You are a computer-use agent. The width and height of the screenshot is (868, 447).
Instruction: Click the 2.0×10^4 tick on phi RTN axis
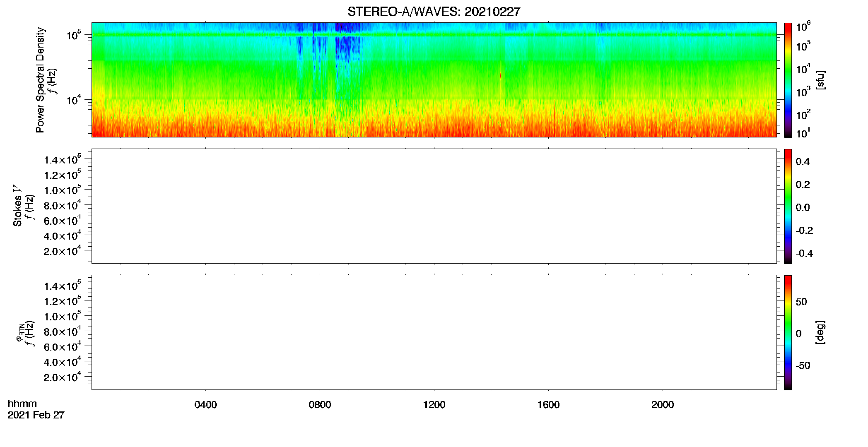tap(63, 377)
